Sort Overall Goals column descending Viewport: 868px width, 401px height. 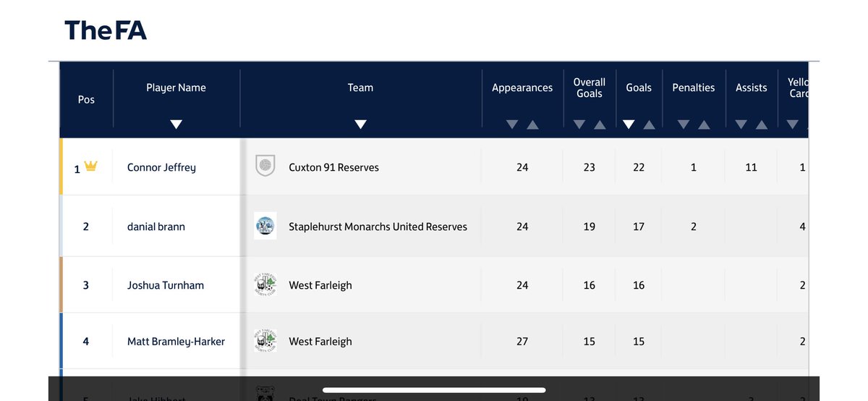click(x=579, y=124)
